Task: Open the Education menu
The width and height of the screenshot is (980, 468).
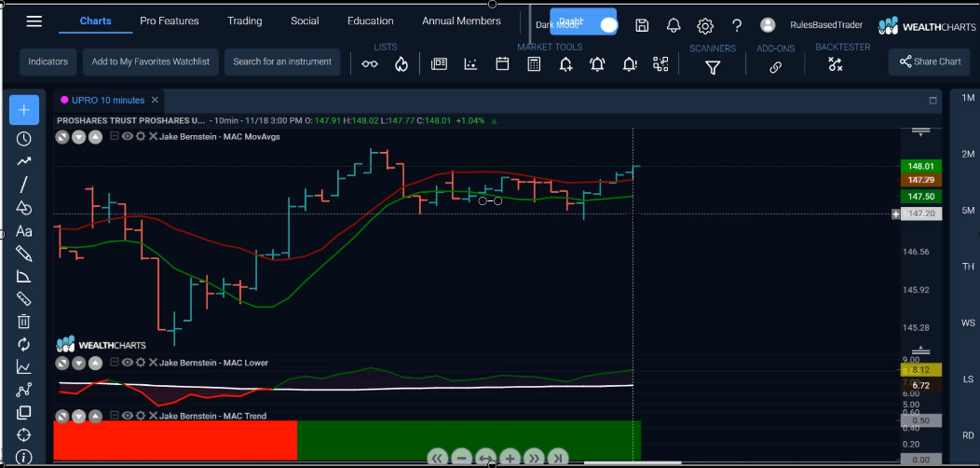Action: coord(371,21)
